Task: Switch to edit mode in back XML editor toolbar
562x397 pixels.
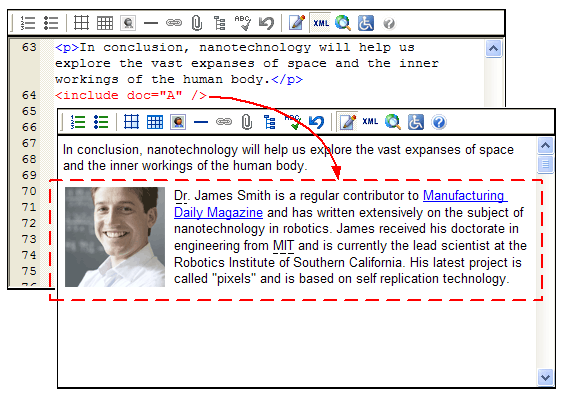Action: [x=297, y=23]
